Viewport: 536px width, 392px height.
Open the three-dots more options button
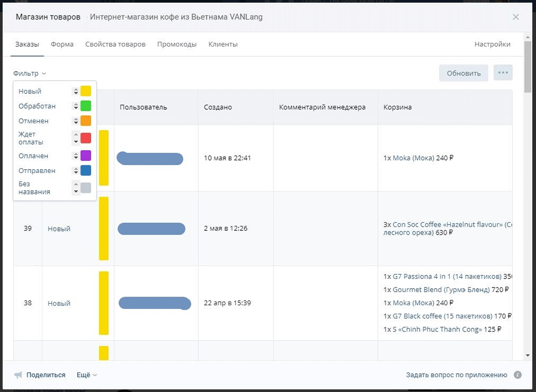point(503,73)
